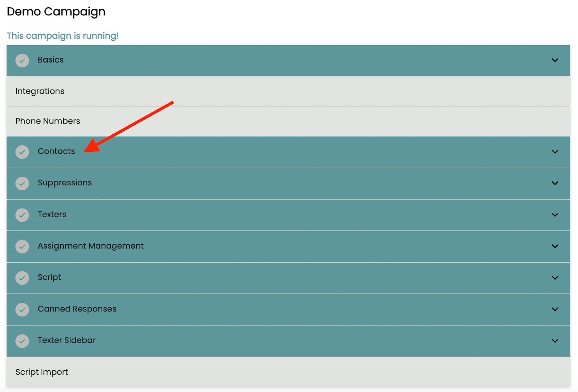Click the checkmark icon beside Texter Sidebar

point(22,341)
